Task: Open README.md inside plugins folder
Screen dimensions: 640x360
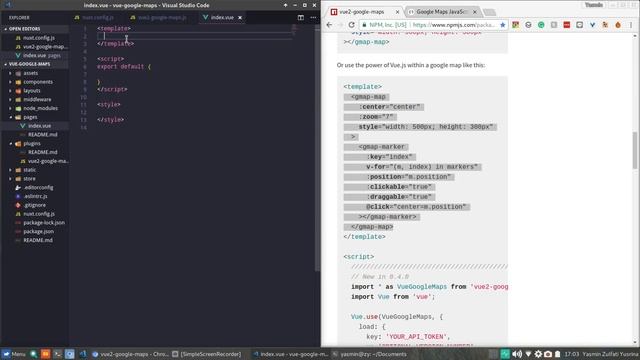Action: (42, 152)
